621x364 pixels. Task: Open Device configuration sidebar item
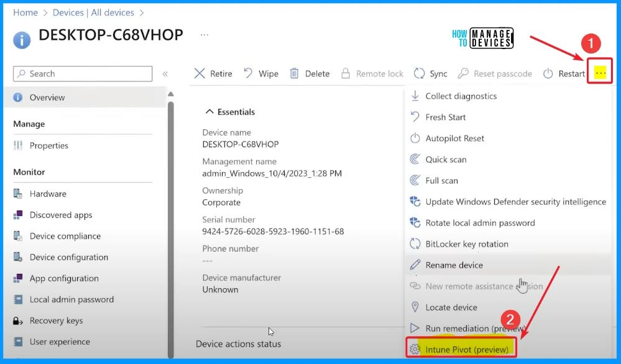point(69,257)
